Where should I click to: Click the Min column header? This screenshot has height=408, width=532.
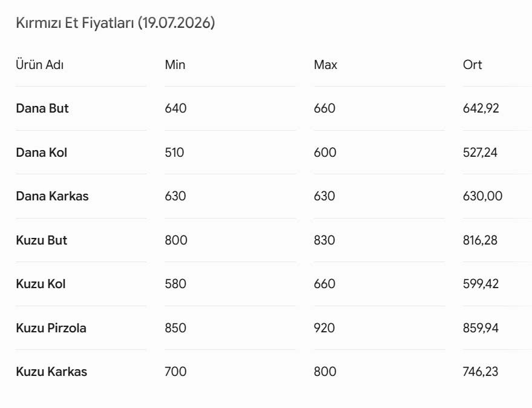175,65
